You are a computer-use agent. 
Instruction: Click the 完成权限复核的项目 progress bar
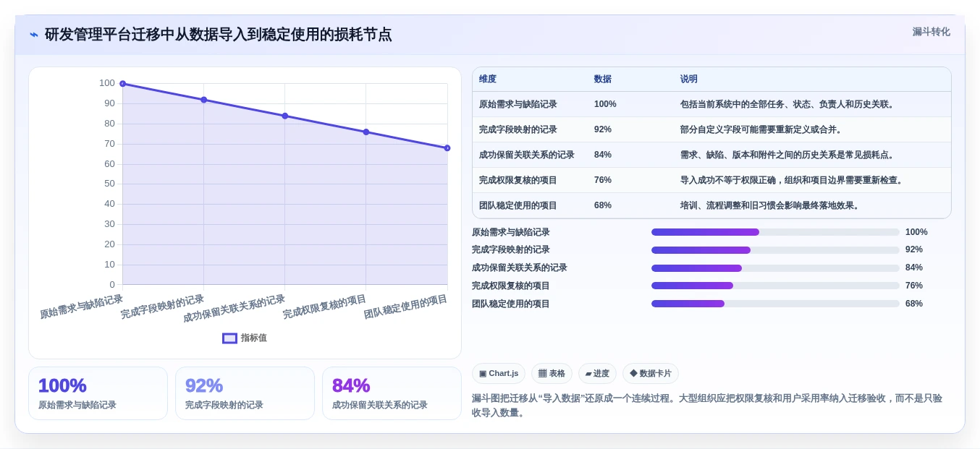(775, 286)
